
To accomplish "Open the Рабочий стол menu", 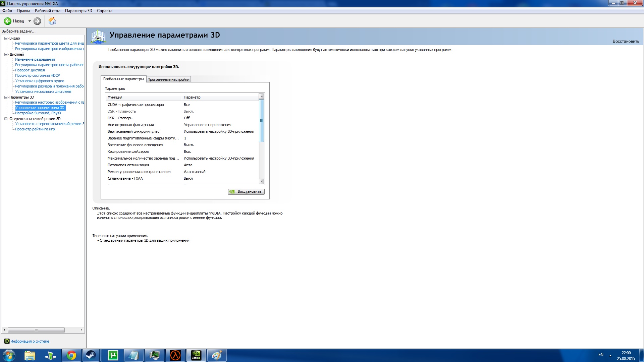I will (x=48, y=11).
